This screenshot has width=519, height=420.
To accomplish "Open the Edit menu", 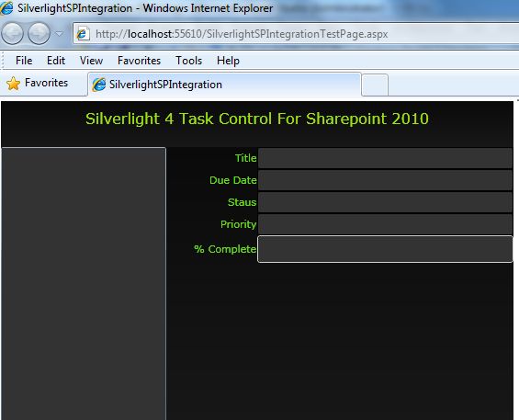I will [56, 61].
